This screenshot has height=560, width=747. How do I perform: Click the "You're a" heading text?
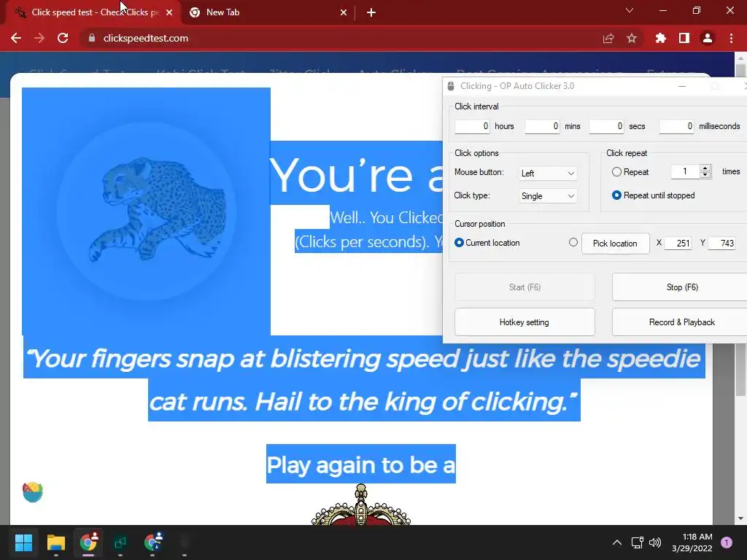356,175
